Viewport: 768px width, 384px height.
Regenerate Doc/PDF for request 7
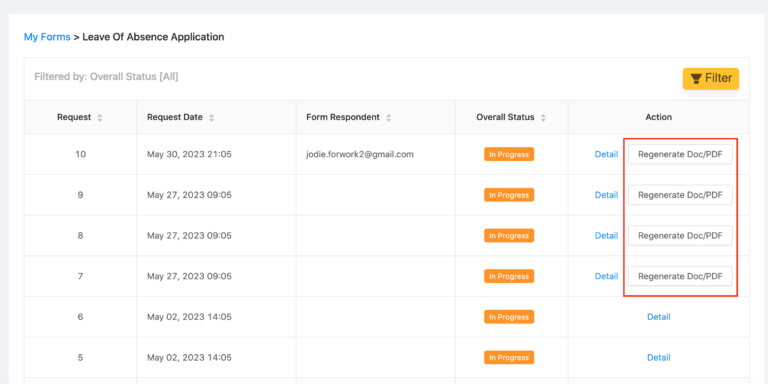coord(680,276)
